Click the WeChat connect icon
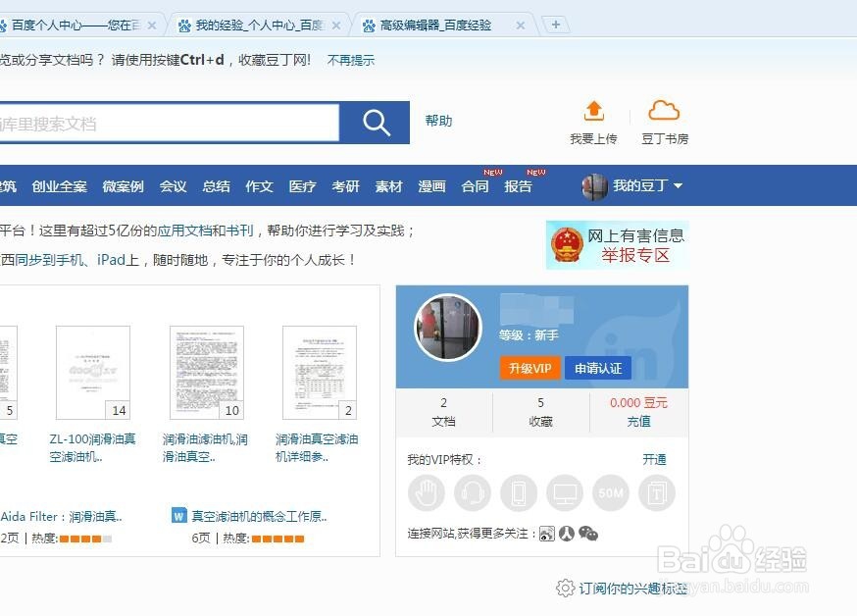Screen dimensions: 857x616 588,534
